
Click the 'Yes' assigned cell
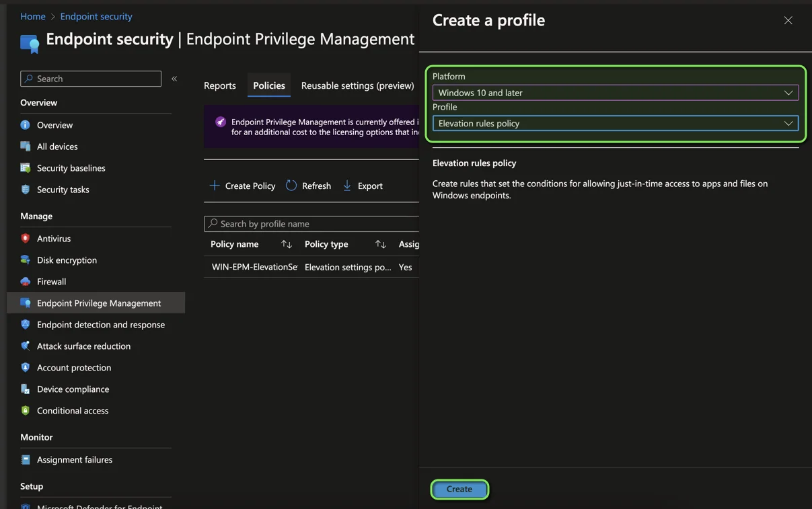[406, 268]
